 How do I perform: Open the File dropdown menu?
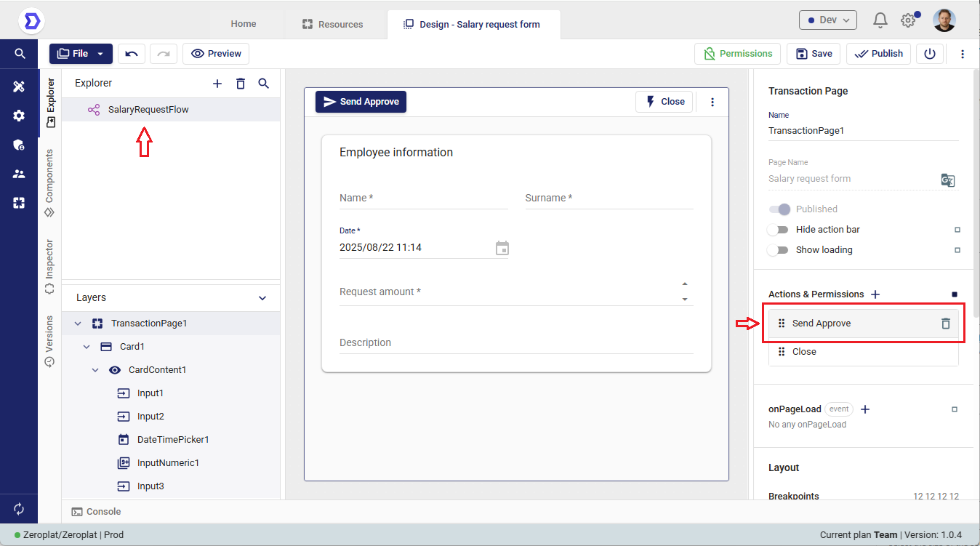(x=81, y=54)
